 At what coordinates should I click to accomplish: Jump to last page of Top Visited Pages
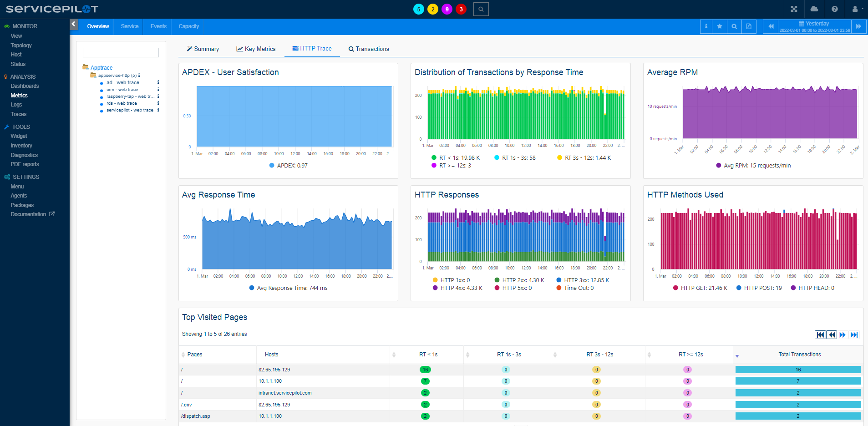[854, 335]
